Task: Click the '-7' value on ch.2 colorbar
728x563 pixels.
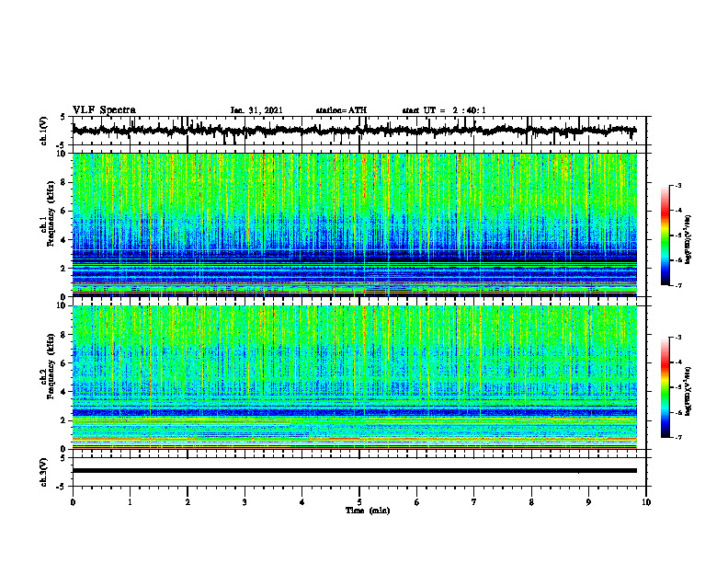Action: coord(678,437)
